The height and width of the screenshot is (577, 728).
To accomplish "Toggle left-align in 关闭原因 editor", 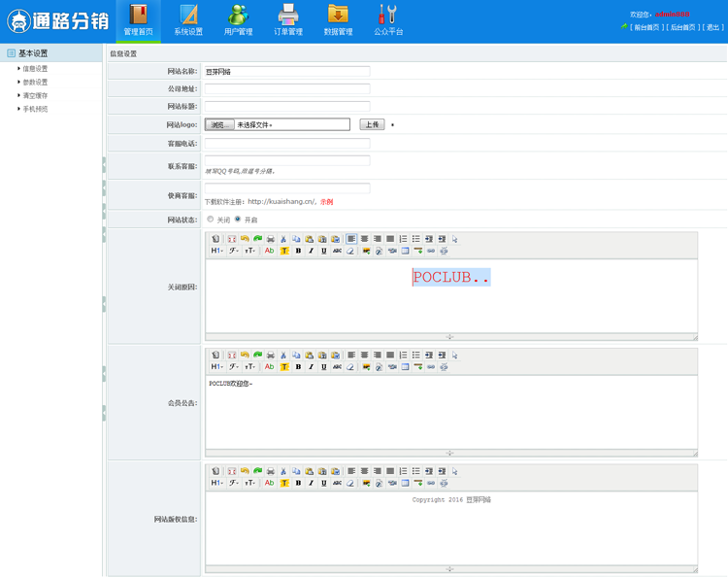I will [351, 239].
